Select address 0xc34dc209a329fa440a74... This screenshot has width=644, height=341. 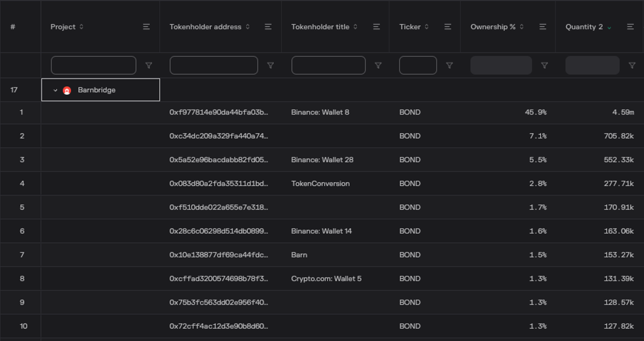click(219, 136)
